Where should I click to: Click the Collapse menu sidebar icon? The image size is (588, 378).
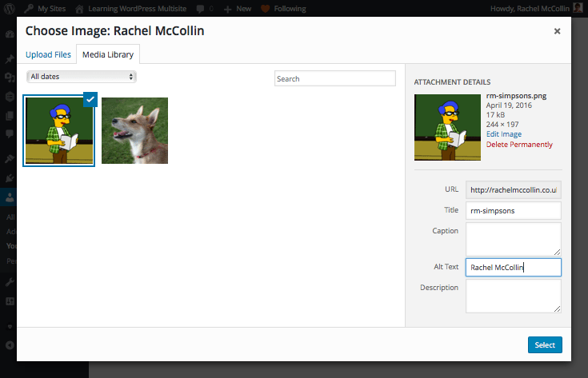[10, 345]
